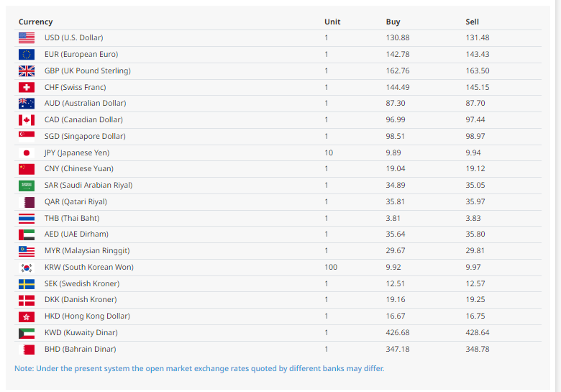This screenshot has height=392, width=561.
Task: Click the USD buy rate 130.88
Action: pos(397,38)
